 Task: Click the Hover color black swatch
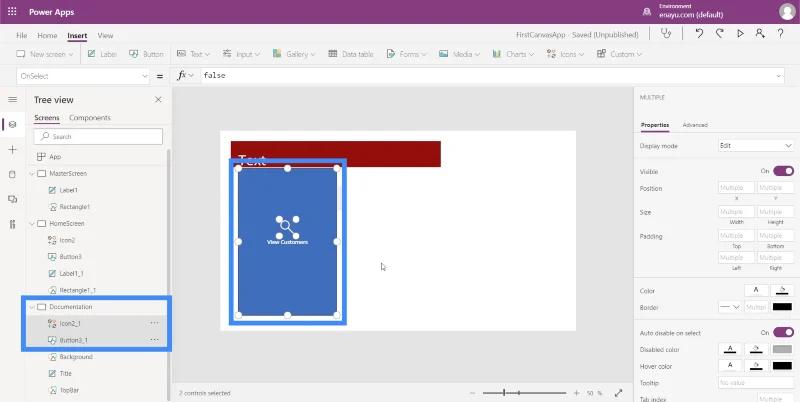(x=782, y=366)
